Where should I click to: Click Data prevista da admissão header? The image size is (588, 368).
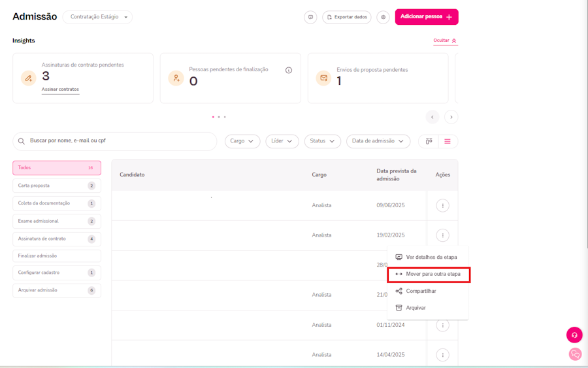[397, 175]
